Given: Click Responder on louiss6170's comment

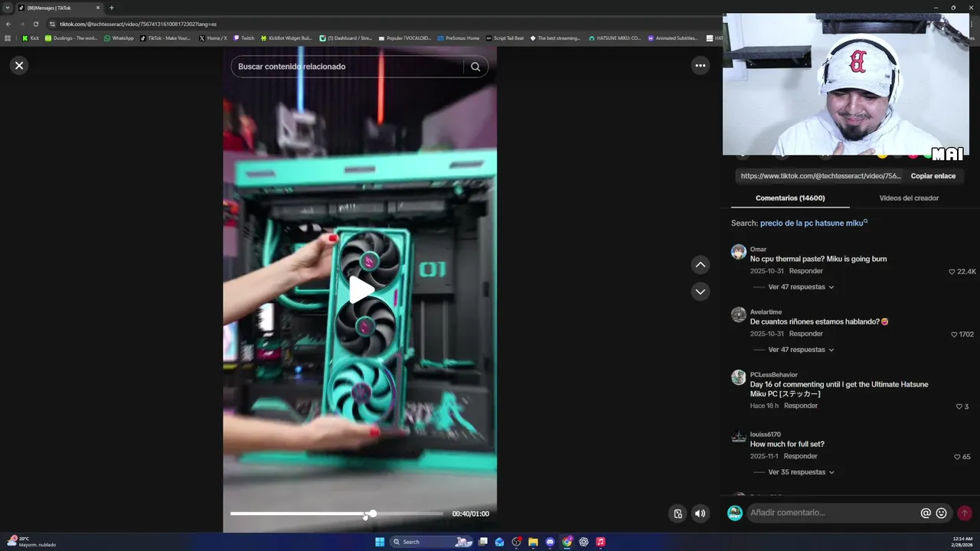Looking at the screenshot, I should coord(801,456).
